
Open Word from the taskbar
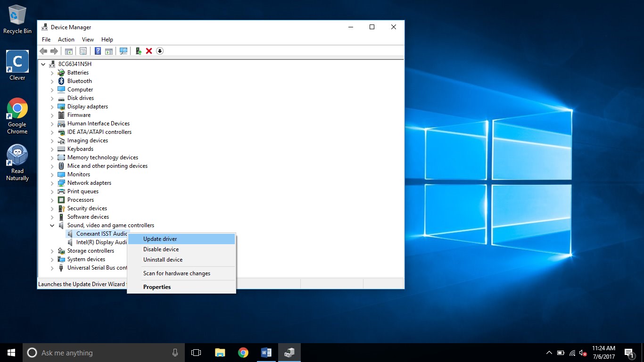coord(266,353)
